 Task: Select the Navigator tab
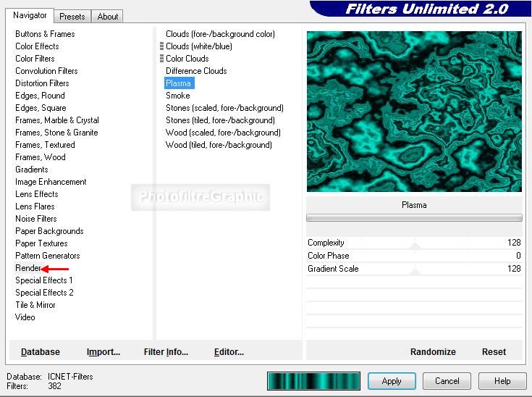(x=30, y=15)
